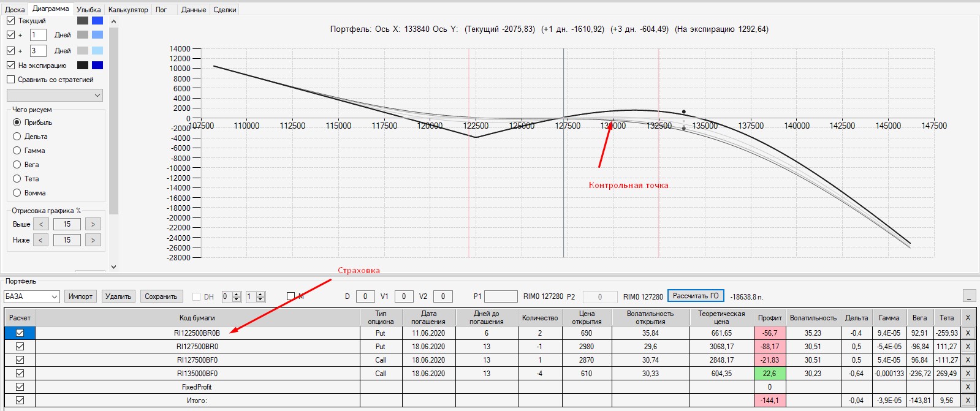This screenshot has height=411, width=980.
Task: Uncheck Расчет for the RI127500BR0 row
Action: tap(20, 347)
